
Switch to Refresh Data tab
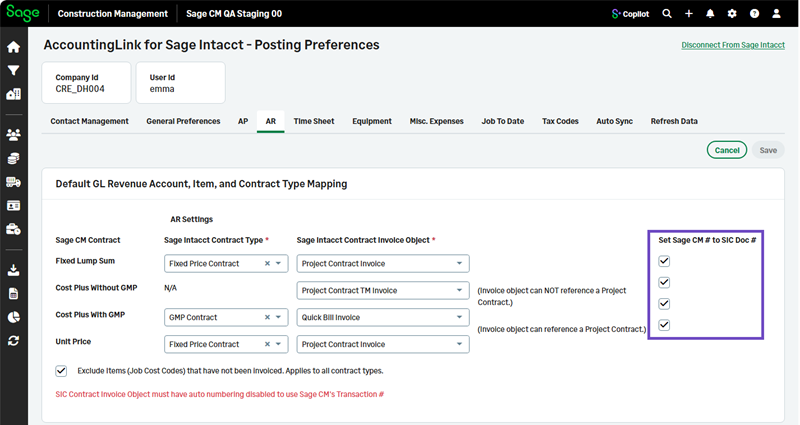(x=674, y=121)
